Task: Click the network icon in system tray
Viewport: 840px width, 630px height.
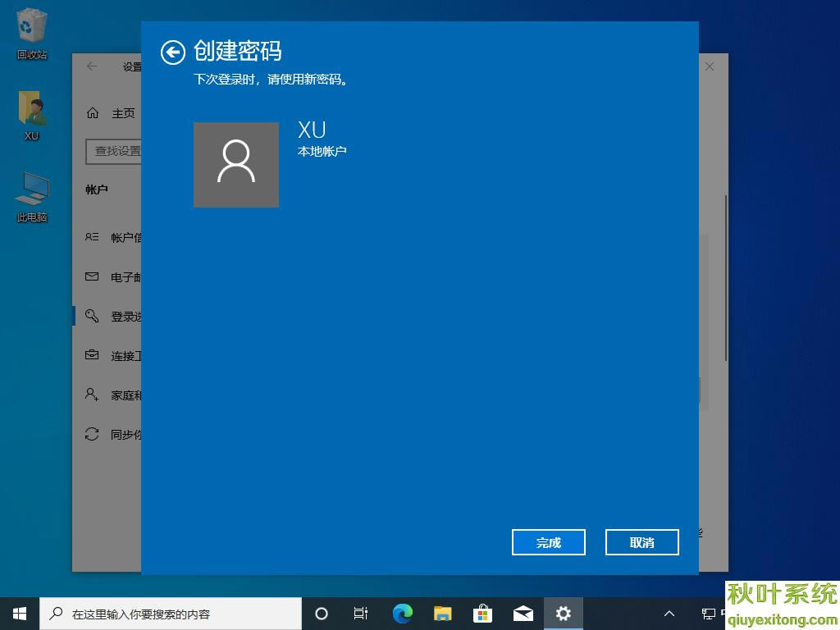Action: tap(708, 614)
